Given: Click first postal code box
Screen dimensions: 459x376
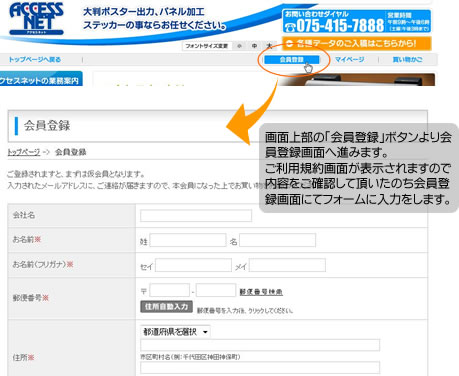Looking at the screenshot, I should (170, 290).
